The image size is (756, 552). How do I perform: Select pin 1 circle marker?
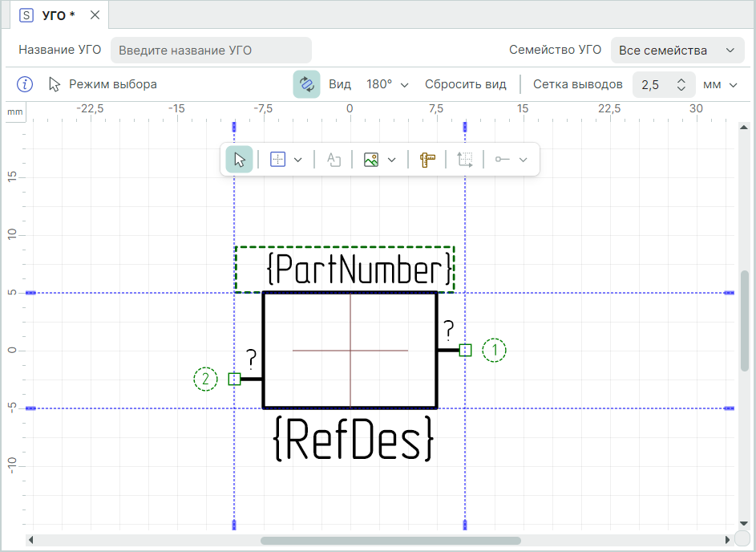[x=495, y=351]
